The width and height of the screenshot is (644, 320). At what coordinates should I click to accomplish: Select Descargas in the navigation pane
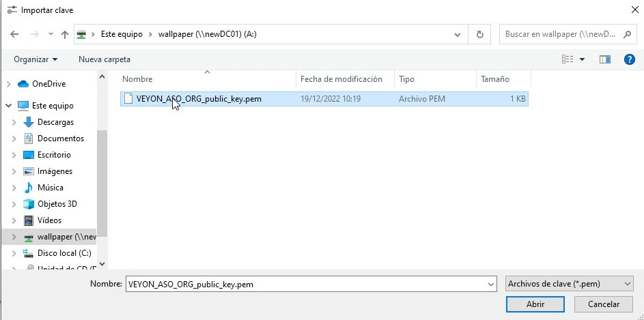[x=55, y=122]
